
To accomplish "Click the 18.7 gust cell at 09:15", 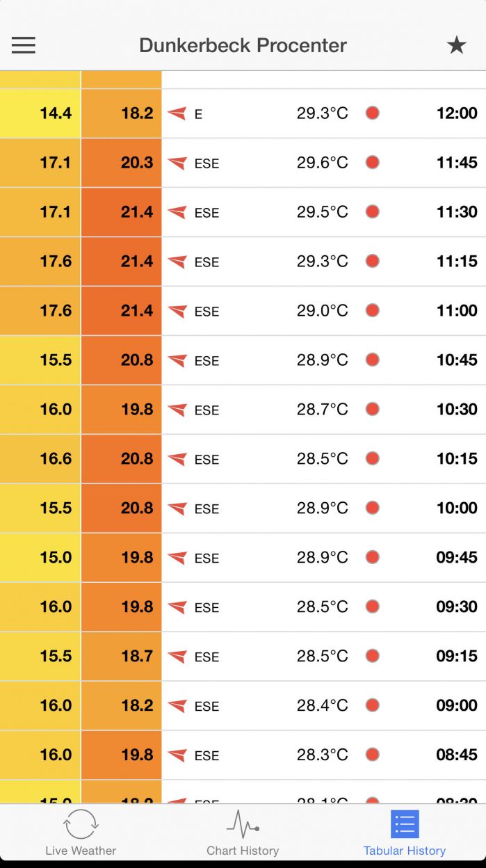I will click(122, 656).
